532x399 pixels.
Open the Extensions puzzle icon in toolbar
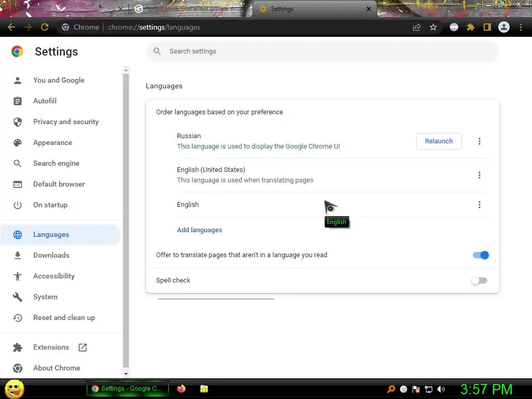tap(470, 27)
